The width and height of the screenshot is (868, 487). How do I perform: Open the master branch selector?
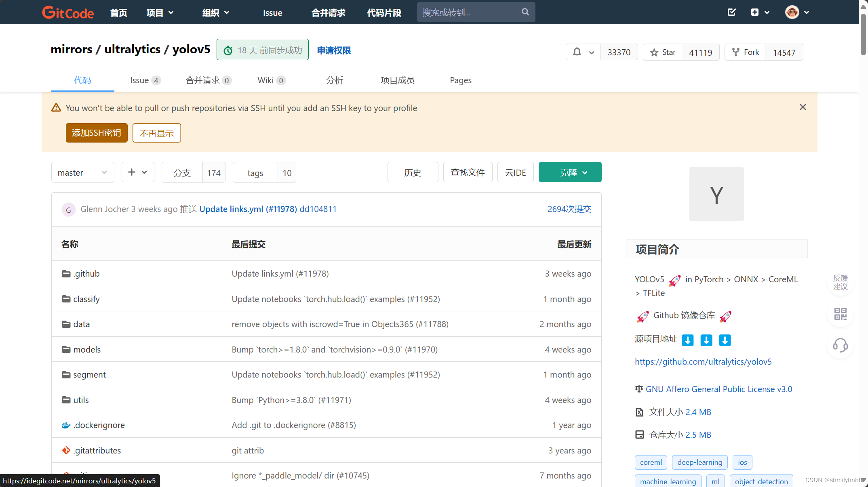click(82, 172)
